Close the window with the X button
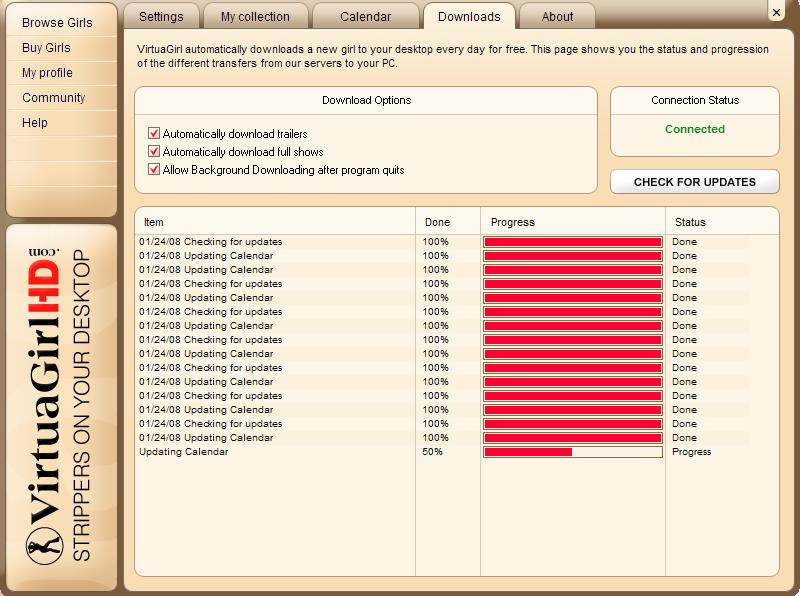 (777, 12)
